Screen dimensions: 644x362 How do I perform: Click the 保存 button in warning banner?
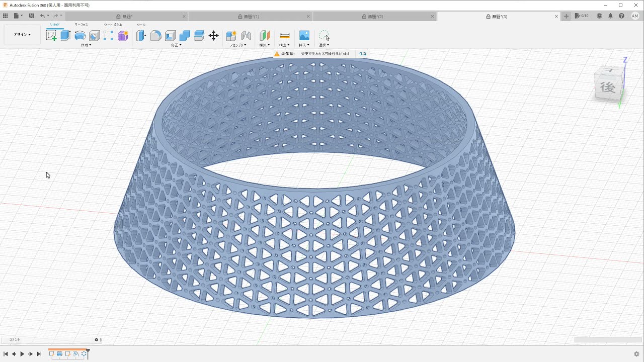click(363, 54)
